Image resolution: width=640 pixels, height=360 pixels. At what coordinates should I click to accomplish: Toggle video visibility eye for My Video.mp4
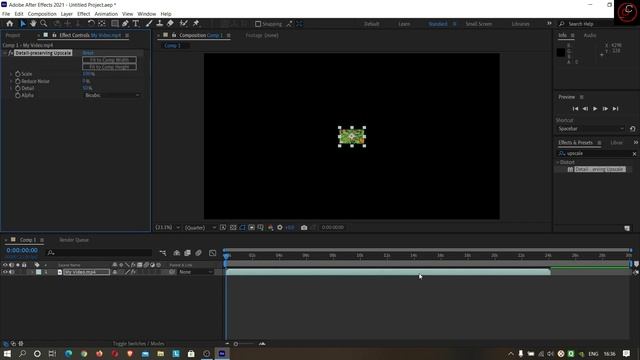pos(5,272)
